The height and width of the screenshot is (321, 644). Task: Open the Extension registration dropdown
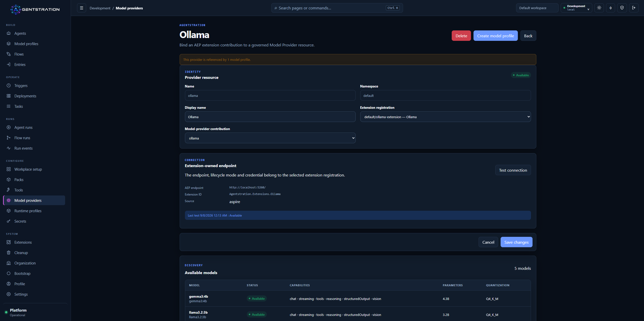tap(445, 117)
